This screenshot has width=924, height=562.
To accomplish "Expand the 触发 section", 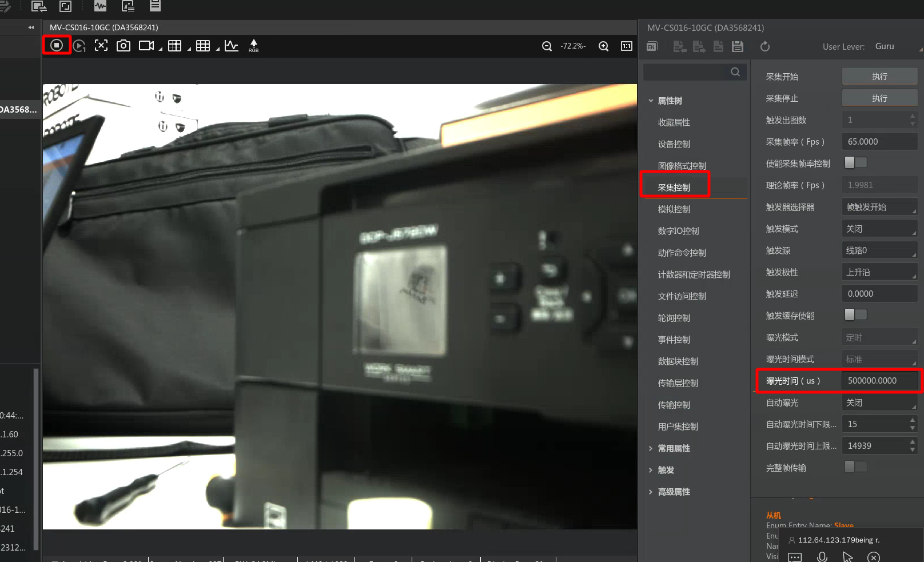I will click(x=651, y=470).
